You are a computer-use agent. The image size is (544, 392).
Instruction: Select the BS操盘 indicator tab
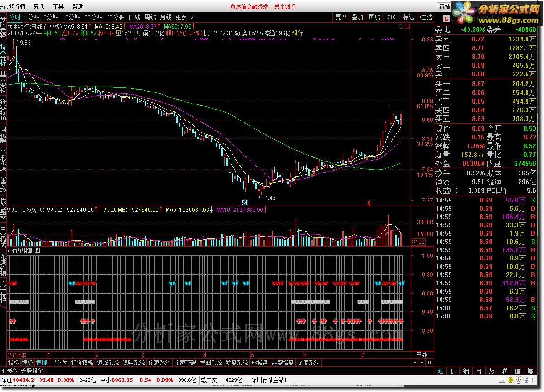pyautogui.click(x=260, y=363)
